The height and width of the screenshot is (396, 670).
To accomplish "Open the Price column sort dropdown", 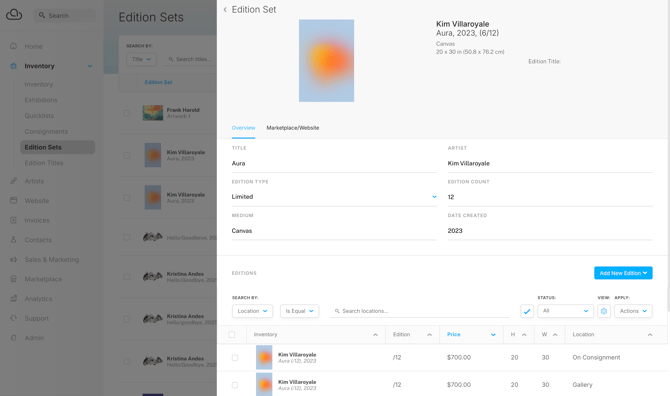I will (x=493, y=334).
